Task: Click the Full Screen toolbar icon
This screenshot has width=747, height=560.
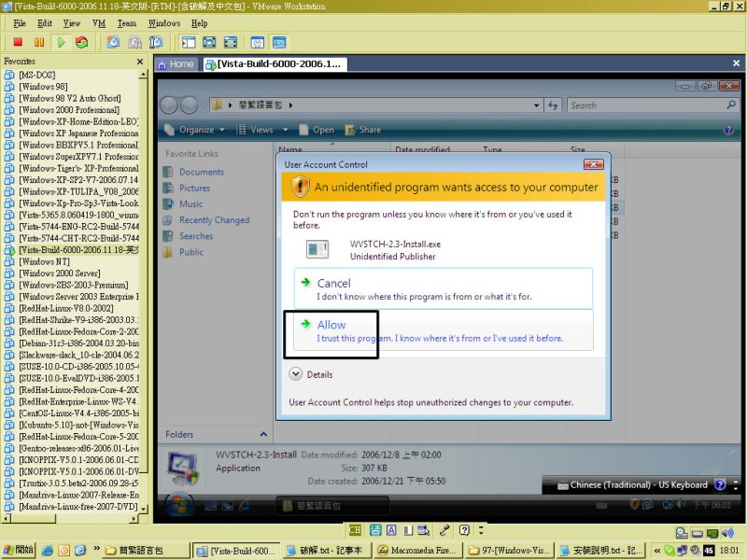Action: tap(209, 42)
